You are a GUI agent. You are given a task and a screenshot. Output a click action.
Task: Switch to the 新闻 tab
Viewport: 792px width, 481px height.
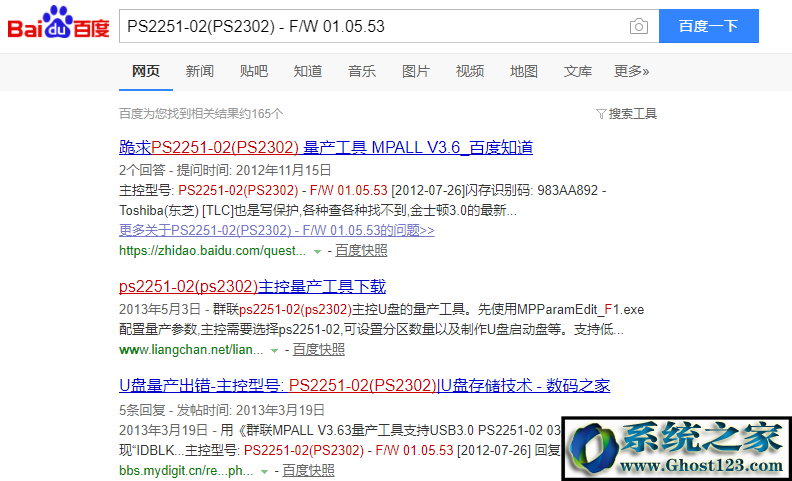click(x=200, y=71)
